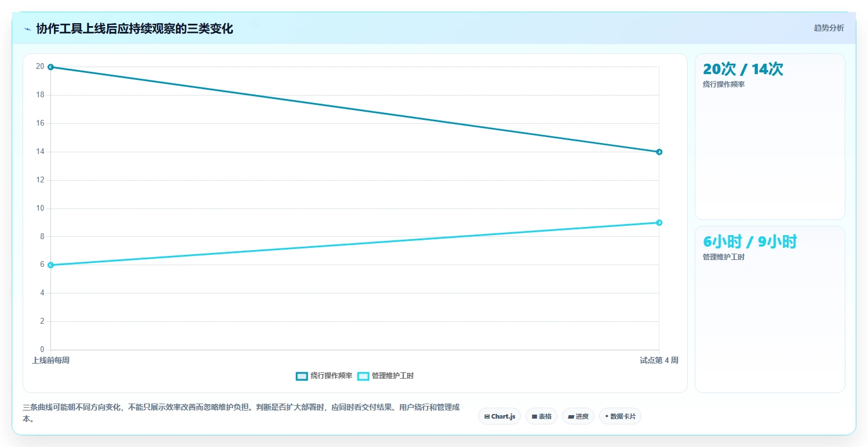Click the footer note starting with 三条曲线
Viewport: 868px width, 447px height.
click(241, 413)
